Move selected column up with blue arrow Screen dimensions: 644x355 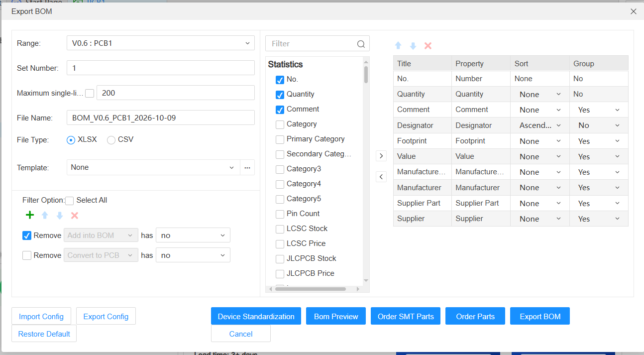click(398, 46)
